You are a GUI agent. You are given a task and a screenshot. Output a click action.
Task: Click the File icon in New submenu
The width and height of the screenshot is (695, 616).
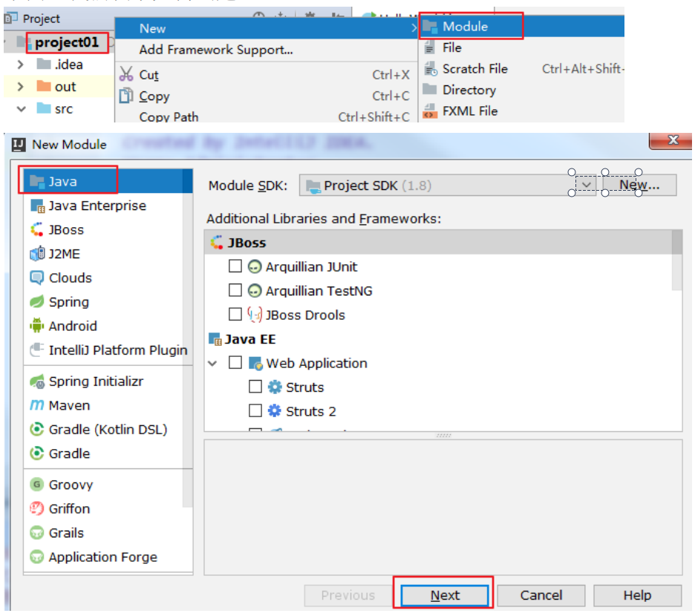[x=429, y=47]
